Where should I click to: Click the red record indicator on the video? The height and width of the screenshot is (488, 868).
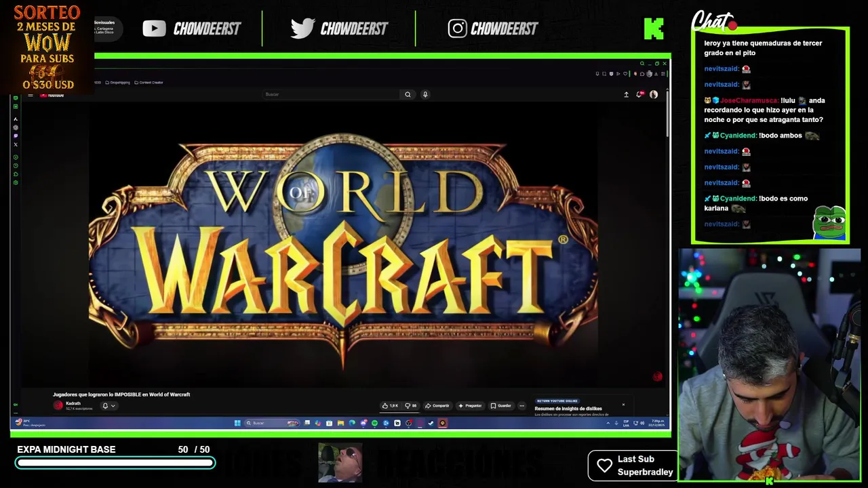(657, 376)
